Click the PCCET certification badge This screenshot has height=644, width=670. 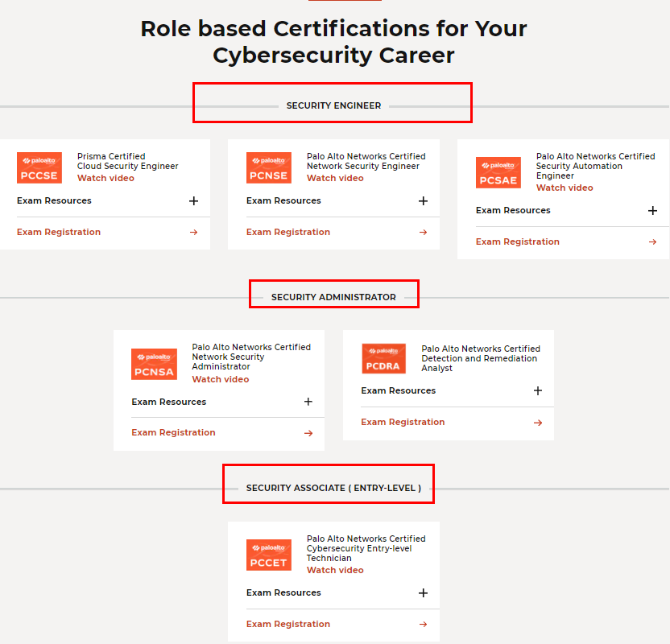click(269, 555)
